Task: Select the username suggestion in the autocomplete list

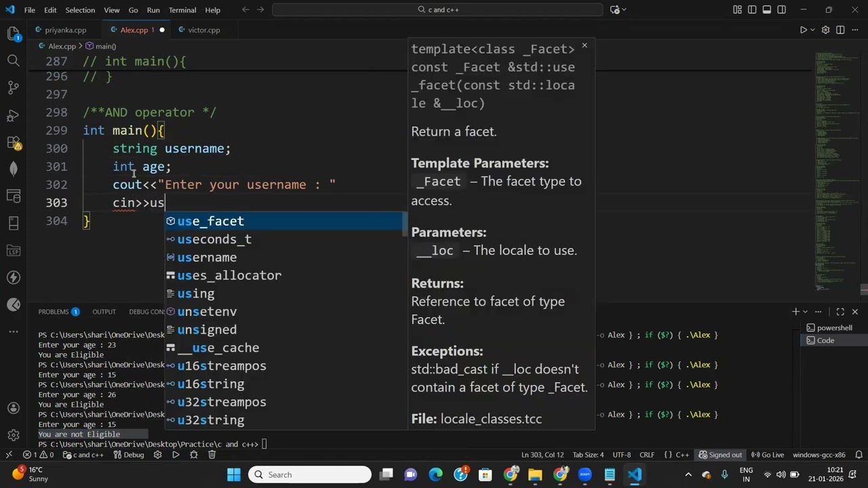Action: [x=285, y=258]
